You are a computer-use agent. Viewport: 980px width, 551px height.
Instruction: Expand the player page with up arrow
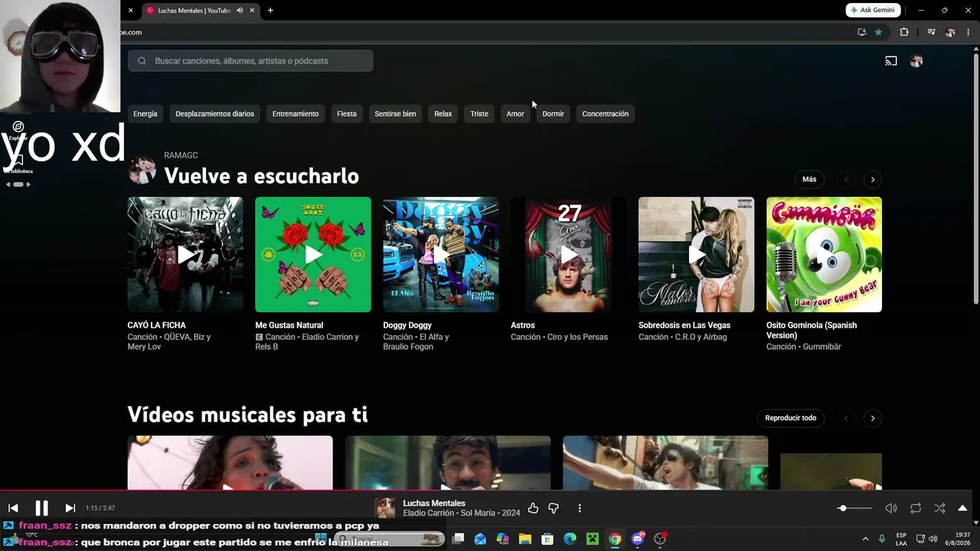point(962,508)
